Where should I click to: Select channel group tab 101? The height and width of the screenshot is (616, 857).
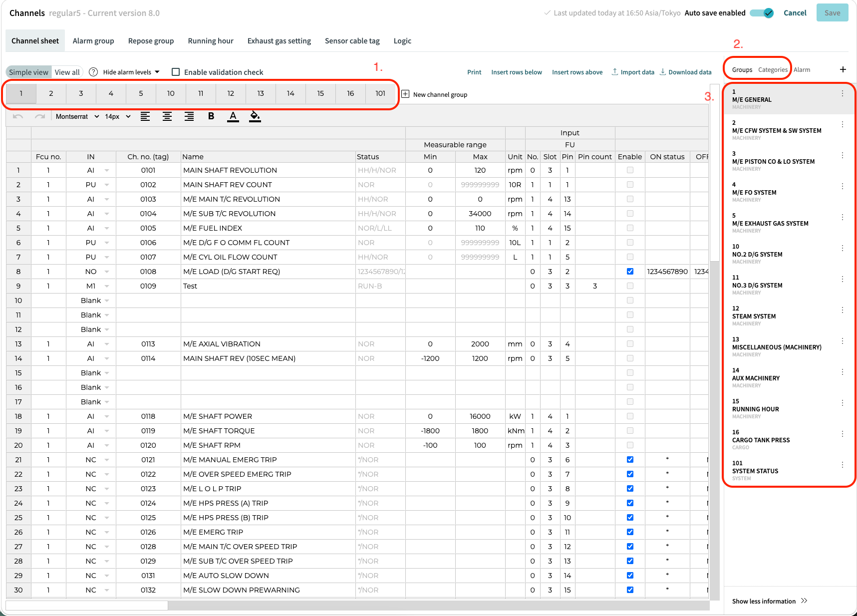pyautogui.click(x=380, y=93)
